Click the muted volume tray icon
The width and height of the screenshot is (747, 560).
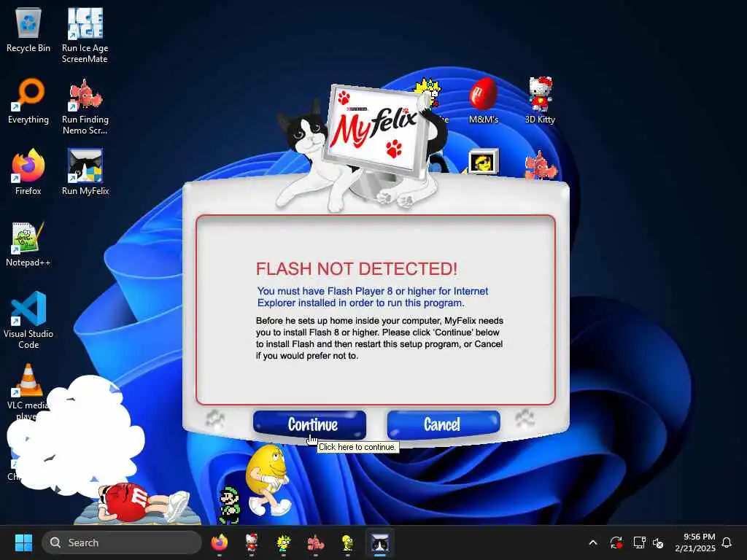pos(659,542)
